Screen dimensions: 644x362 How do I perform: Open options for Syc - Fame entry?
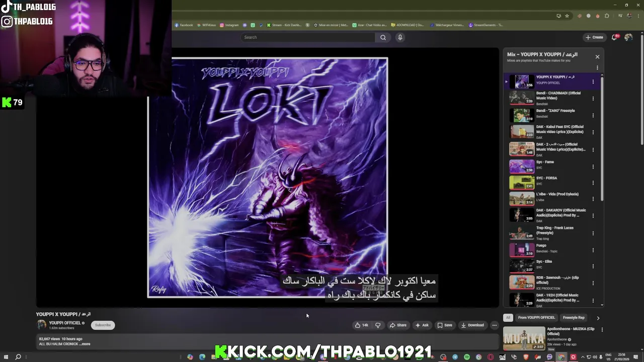[593, 166]
